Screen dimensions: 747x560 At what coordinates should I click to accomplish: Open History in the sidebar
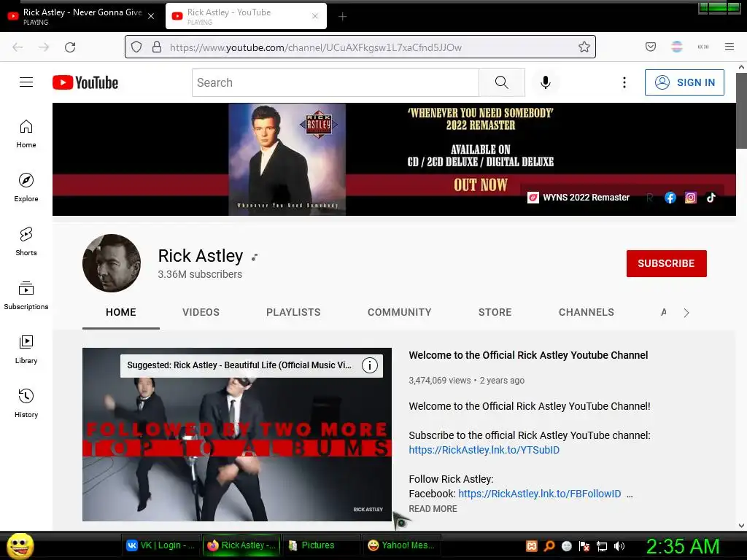(x=26, y=402)
